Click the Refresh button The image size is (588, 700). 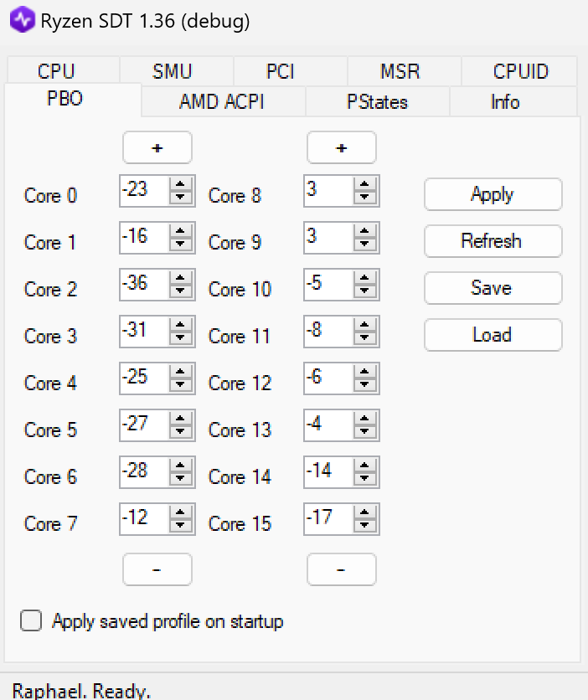pos(493,241)
